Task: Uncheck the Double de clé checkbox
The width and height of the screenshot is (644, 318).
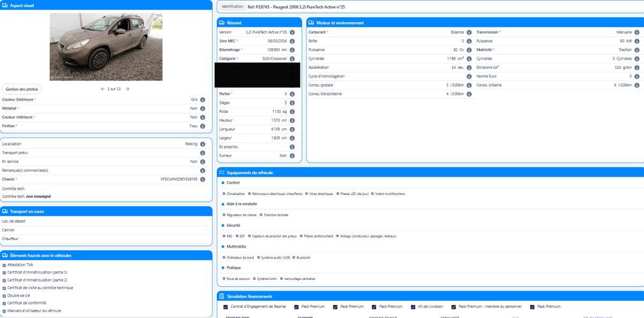Action: (x=4, y=295)
